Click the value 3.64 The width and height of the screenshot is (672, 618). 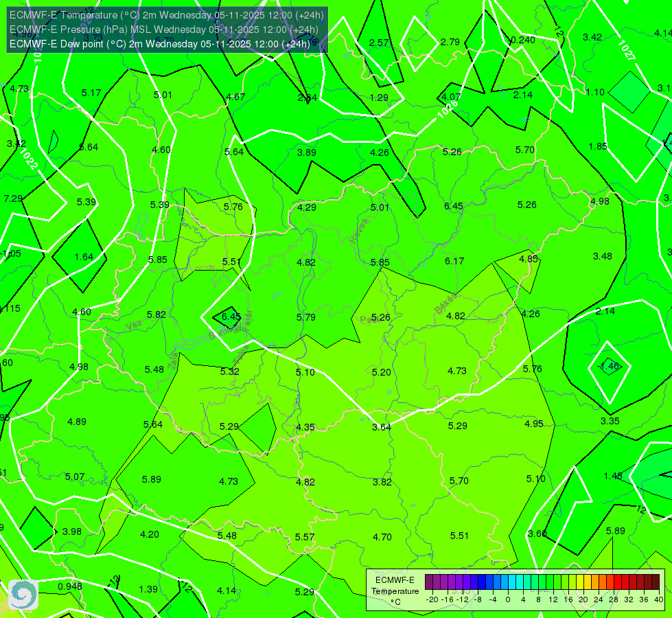382,427
